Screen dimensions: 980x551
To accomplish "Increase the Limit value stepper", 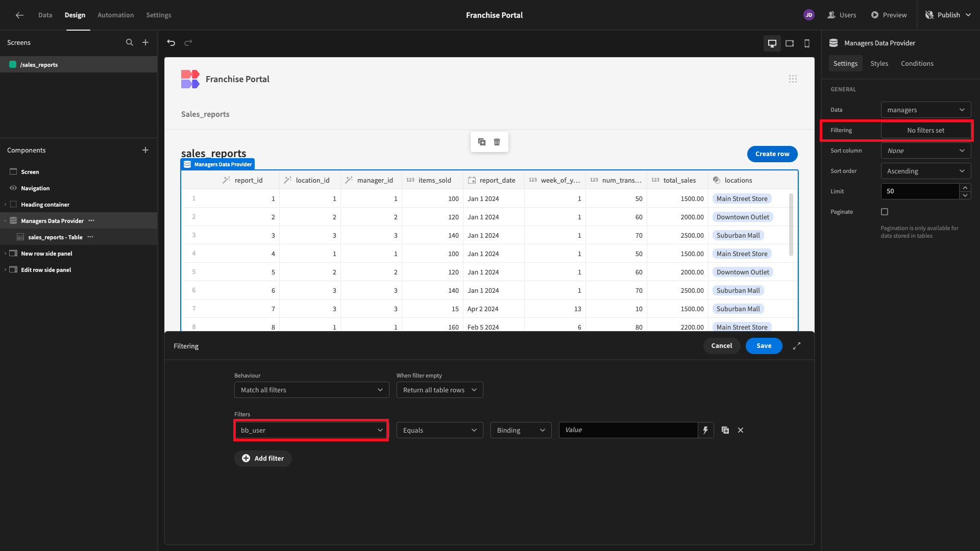I will 965,187.
